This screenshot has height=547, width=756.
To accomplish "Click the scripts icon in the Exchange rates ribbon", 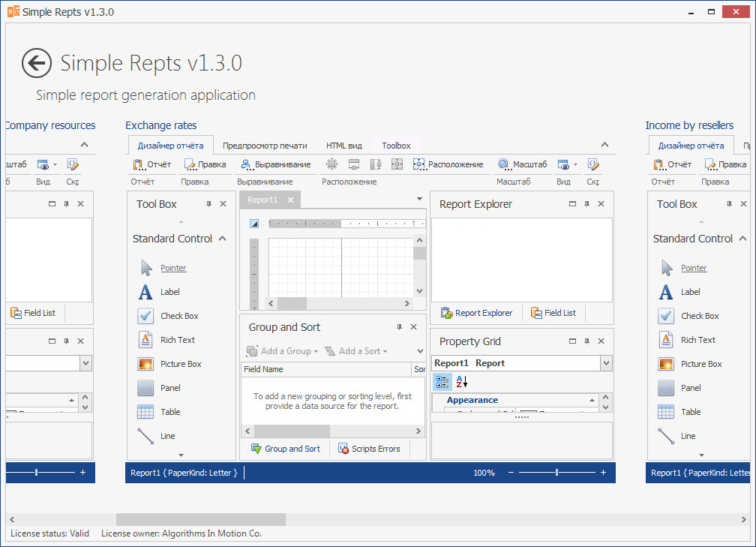I will [x=593, y=164].
